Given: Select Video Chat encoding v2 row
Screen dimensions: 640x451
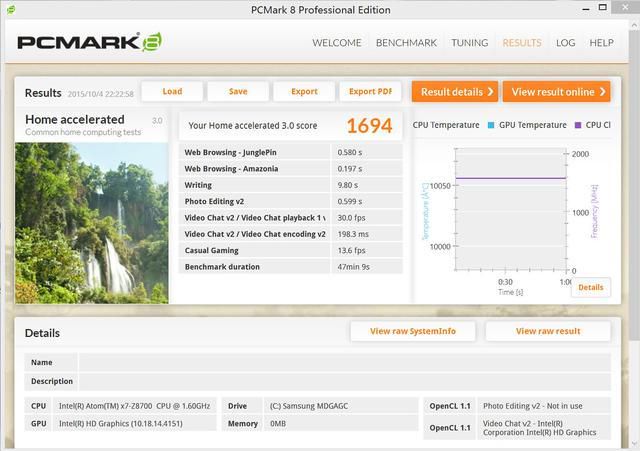Looking at the screenshot, I should (291, 234).
